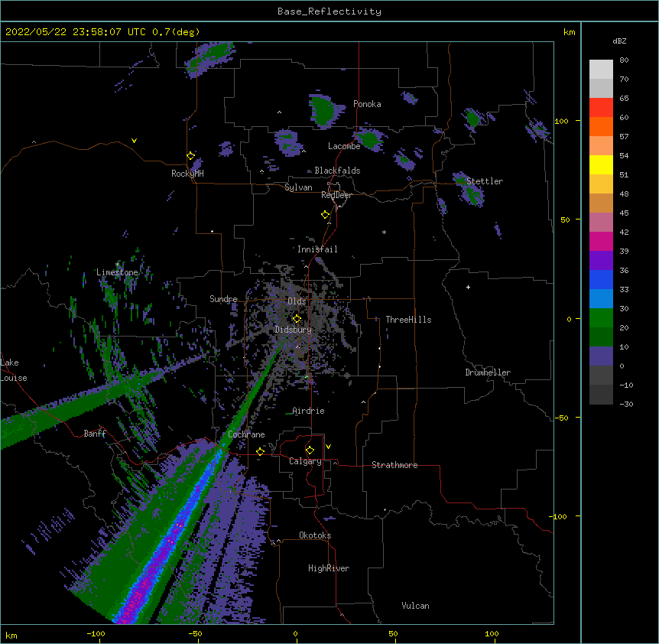Select the yellow diamond marker below Cochrane
The width and height of the screenshot is (659, 644).
[260, 451]
